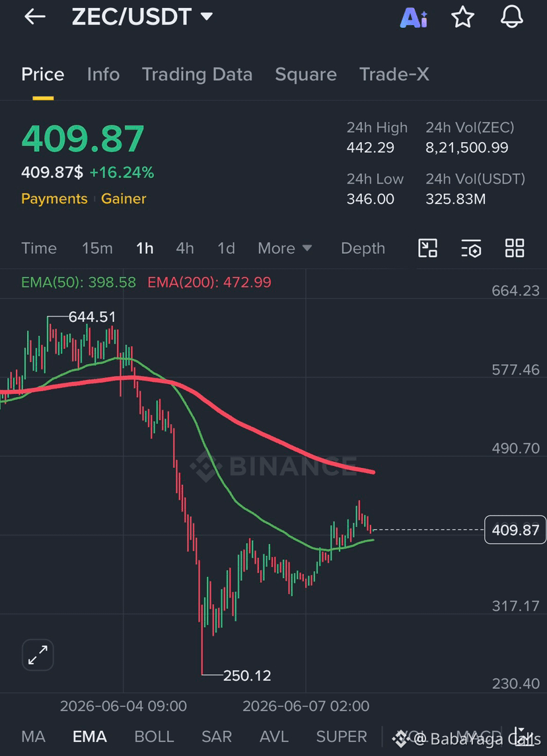Open the four-squares grid layout icon
This screenshot has width=547, height=756.
click(x=514, y=248)
